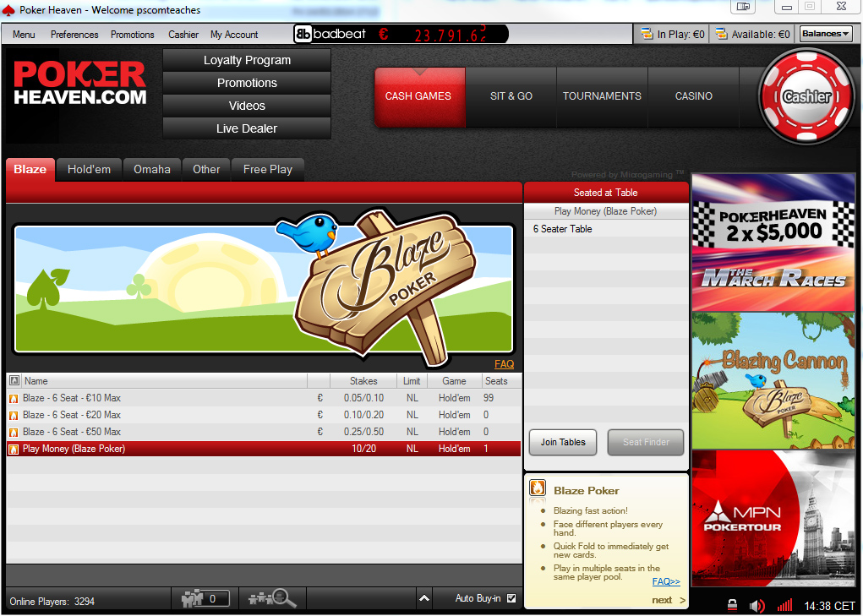
Task: Click the 14:38 CET clock
Action: pos(829,606)
